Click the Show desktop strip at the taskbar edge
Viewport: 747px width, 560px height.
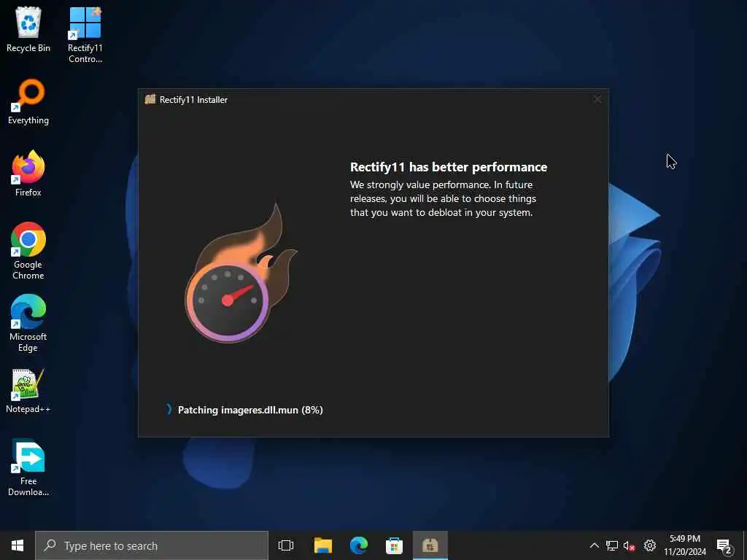pyautogui.click(x=745, y=545)
